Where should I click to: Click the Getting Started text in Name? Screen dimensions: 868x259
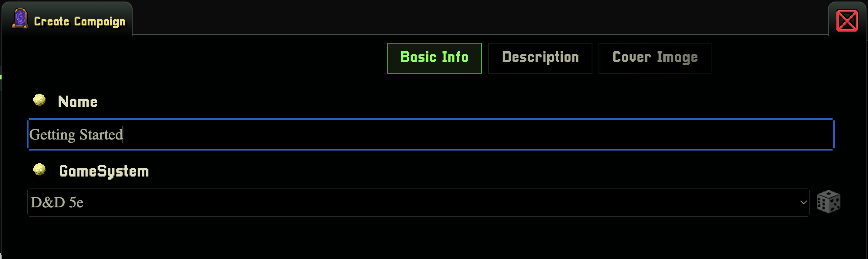[76, 135]
